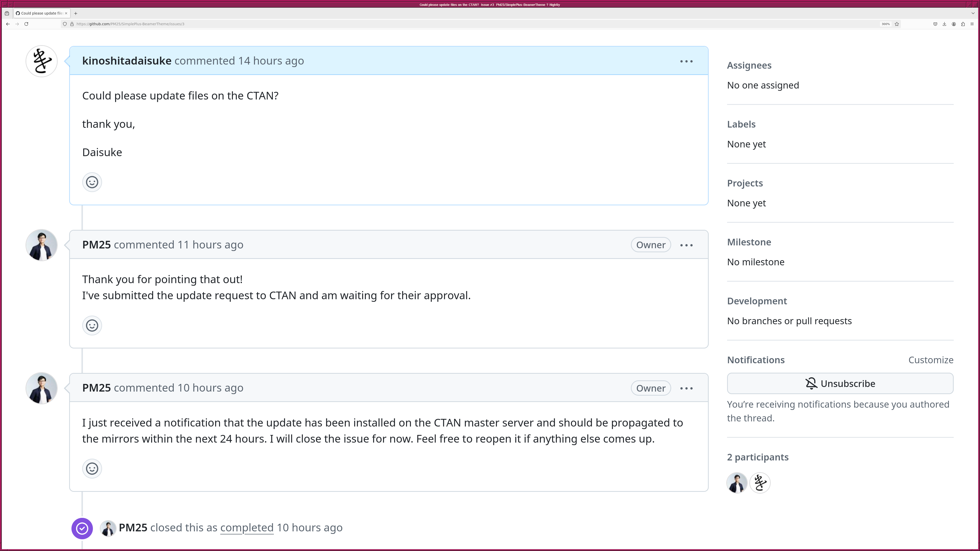Click the emoji reaction icon on first comment

click(92, 182)
